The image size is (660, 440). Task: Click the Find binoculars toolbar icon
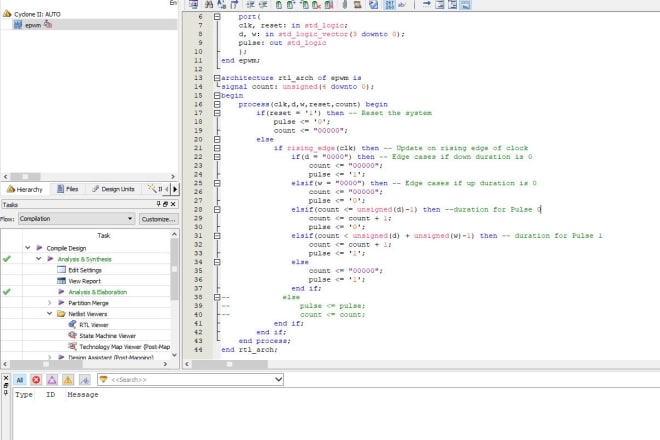click(209, 4)
